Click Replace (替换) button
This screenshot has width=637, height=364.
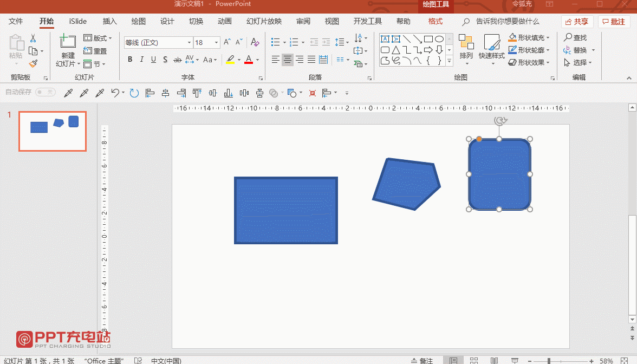coord(575,50)
